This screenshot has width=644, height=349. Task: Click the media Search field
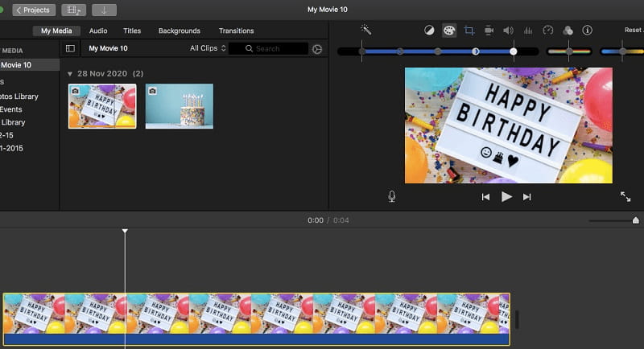tap(268, 49)
